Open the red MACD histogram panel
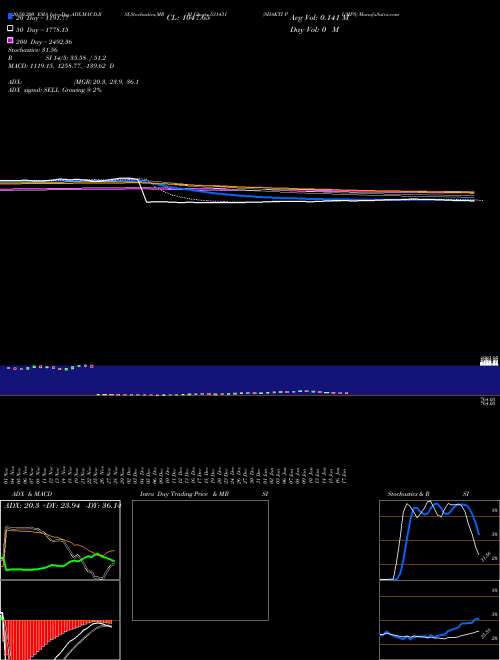This screenshot has width=500, height=660. click(x=60, y=620)
